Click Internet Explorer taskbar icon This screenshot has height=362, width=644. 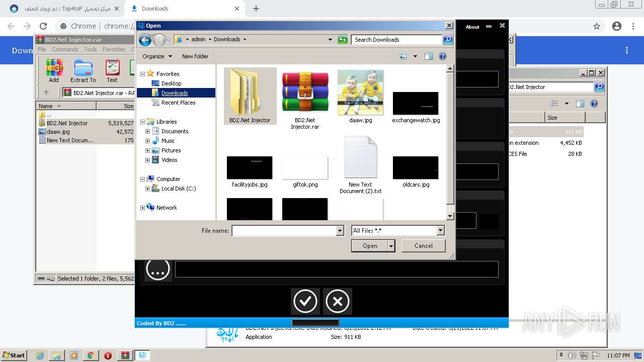[x=40, y=355]
